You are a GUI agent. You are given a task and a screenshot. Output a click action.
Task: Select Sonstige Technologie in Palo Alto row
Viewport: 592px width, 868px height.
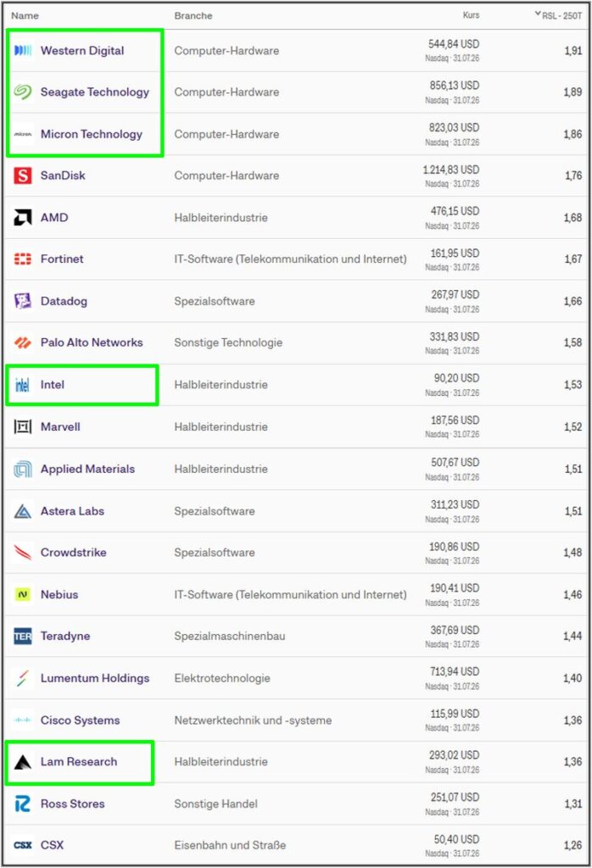pos(228,342)
